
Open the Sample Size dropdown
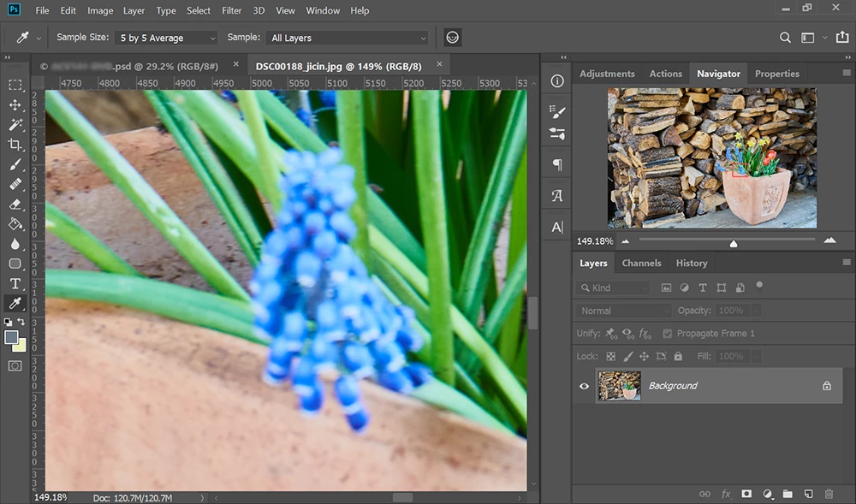click(167, 38)
